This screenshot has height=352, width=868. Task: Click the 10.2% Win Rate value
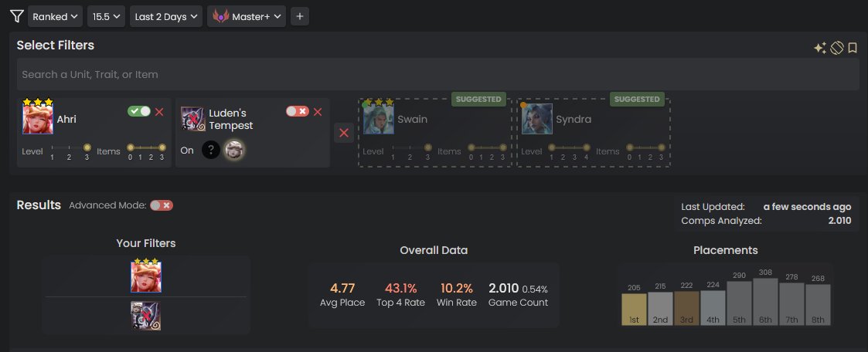(x=457, y=289)
